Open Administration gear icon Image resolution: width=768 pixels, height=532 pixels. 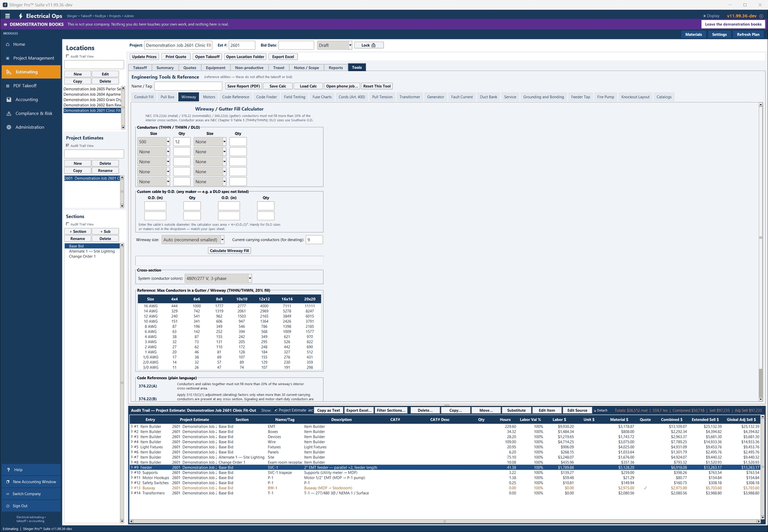click(8, 127)
